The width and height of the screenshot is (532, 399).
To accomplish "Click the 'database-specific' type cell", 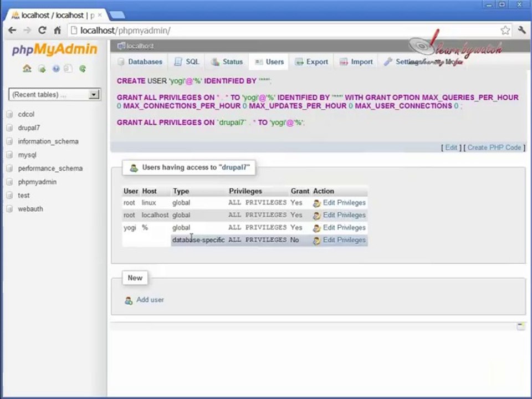I will pyautogui.click(x=198, y=240).
